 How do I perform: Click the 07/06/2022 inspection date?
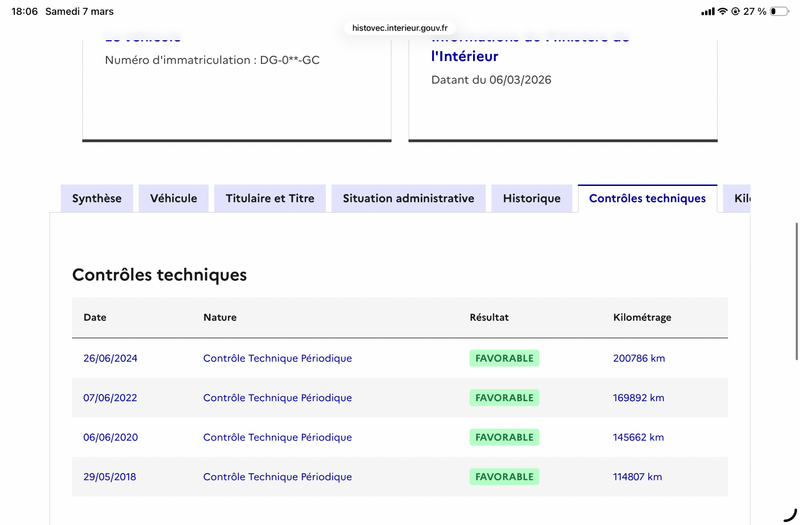click(110, 398)
